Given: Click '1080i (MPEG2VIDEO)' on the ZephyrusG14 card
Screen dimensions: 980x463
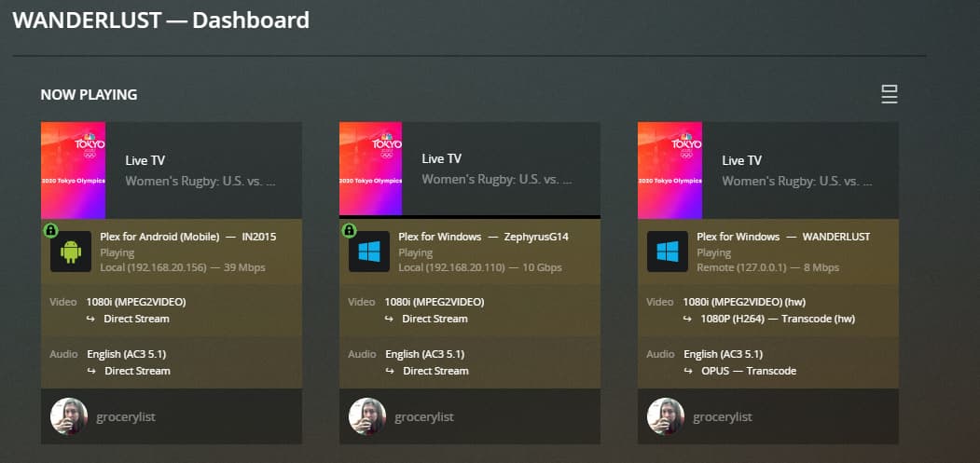Looking at the screenshot, I should [435, 303].
